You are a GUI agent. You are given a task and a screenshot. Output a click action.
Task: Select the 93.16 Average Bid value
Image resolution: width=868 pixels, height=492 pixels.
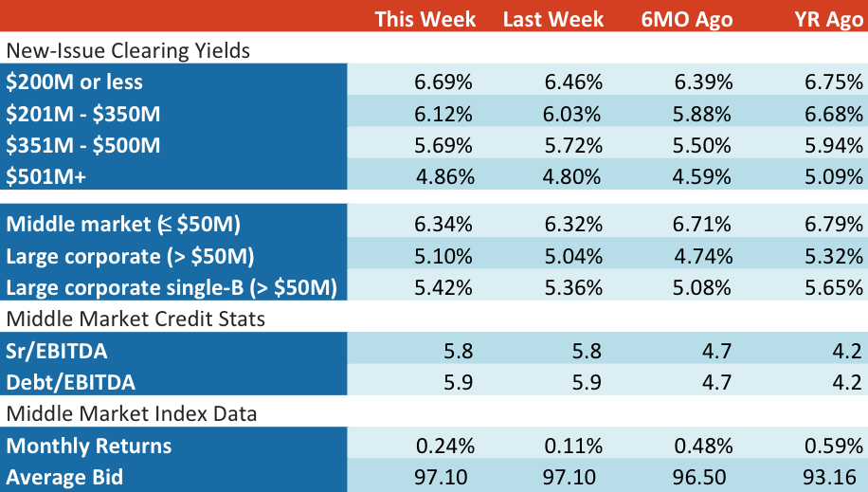[x=829, y=477]
